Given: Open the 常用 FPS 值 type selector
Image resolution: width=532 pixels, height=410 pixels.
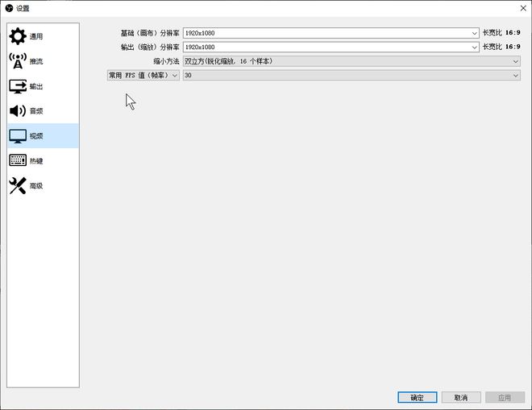Looking at the screenshot, I should 143,75.
